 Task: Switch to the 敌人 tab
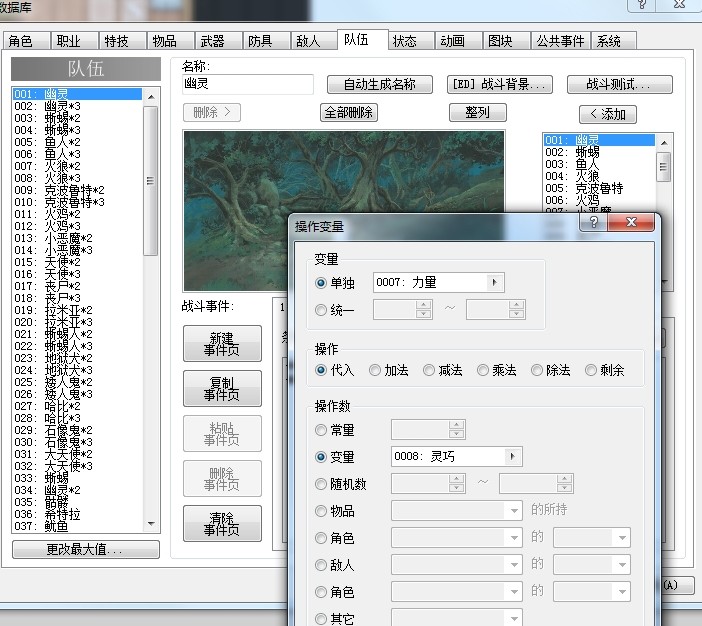pos(314,41)
